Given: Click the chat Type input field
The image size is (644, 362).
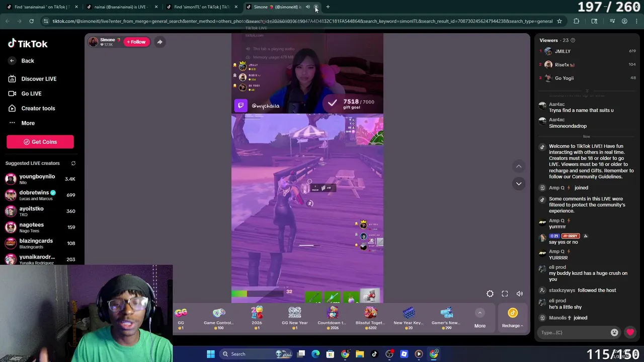Looking at the screenshot, I should pyautogui.click(x=574, y=332).
